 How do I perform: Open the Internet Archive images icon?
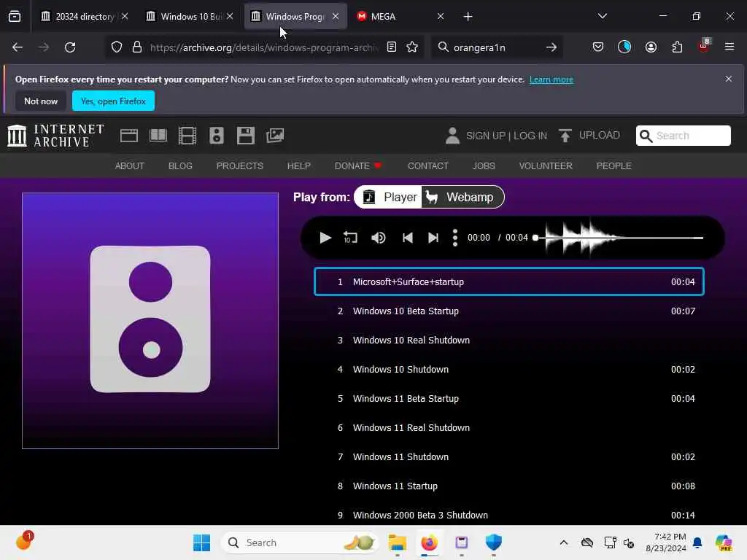coord(275,136)
